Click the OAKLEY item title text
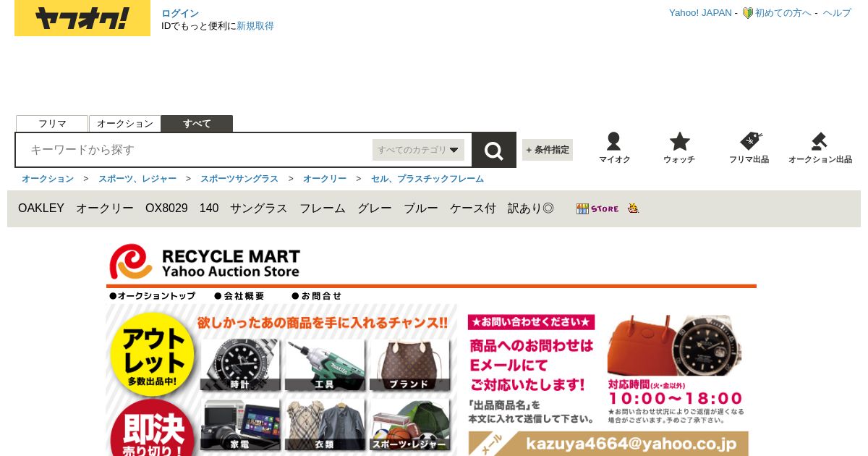Image resolution: width=868 pixels, height=456 pixels. coord(286,208)
